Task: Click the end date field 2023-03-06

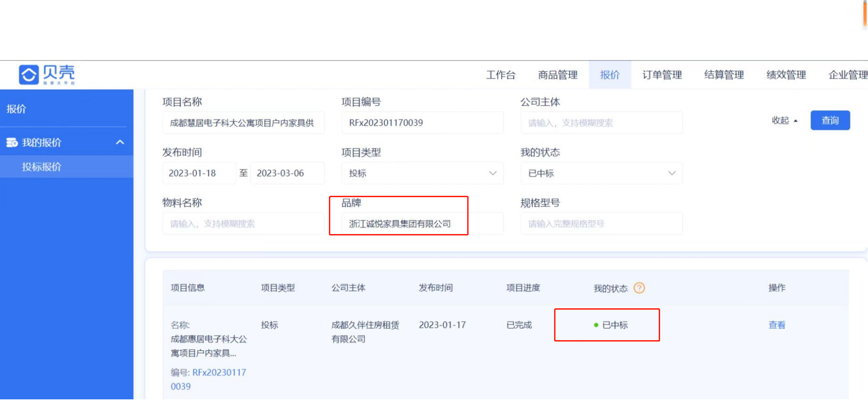Action: pos(288,173)
